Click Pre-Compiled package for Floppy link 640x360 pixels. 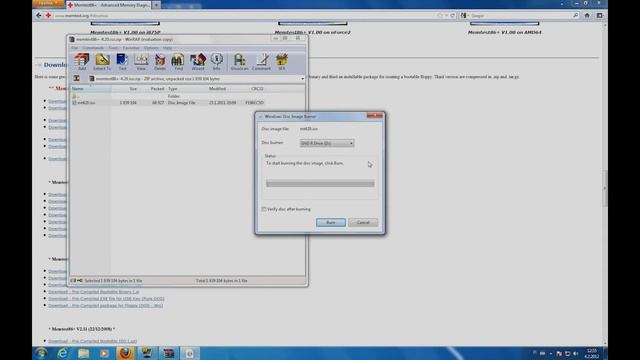[x=105, y=305]
